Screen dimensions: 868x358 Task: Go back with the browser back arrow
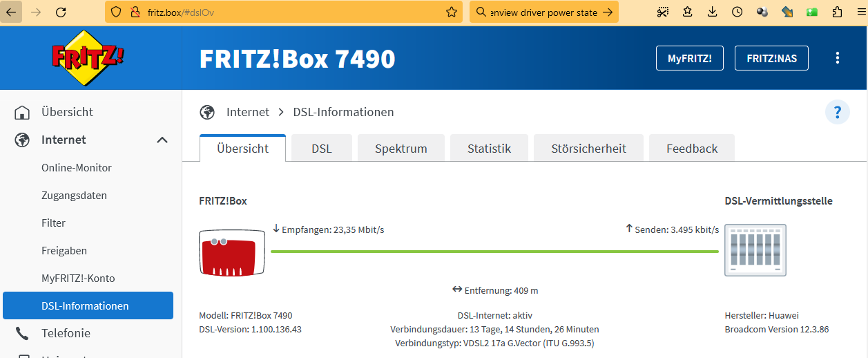click(11, 12)
